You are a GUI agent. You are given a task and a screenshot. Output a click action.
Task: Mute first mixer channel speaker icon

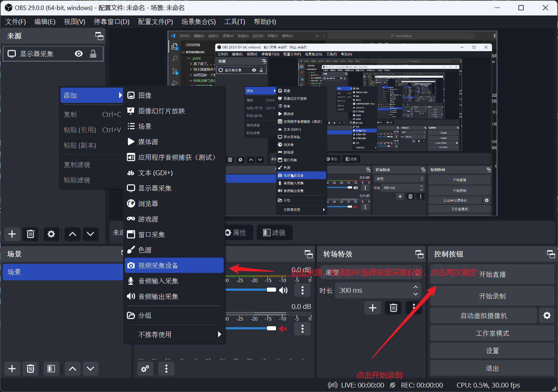(283, 290)
